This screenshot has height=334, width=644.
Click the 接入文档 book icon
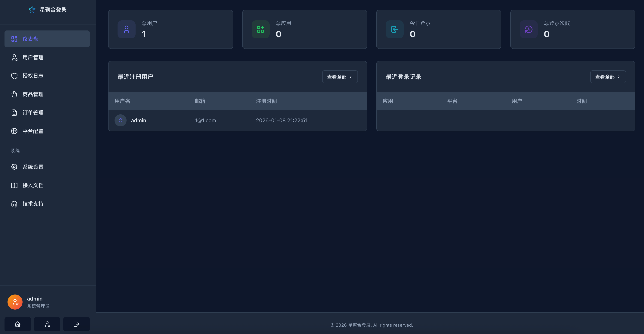[14, 185]
